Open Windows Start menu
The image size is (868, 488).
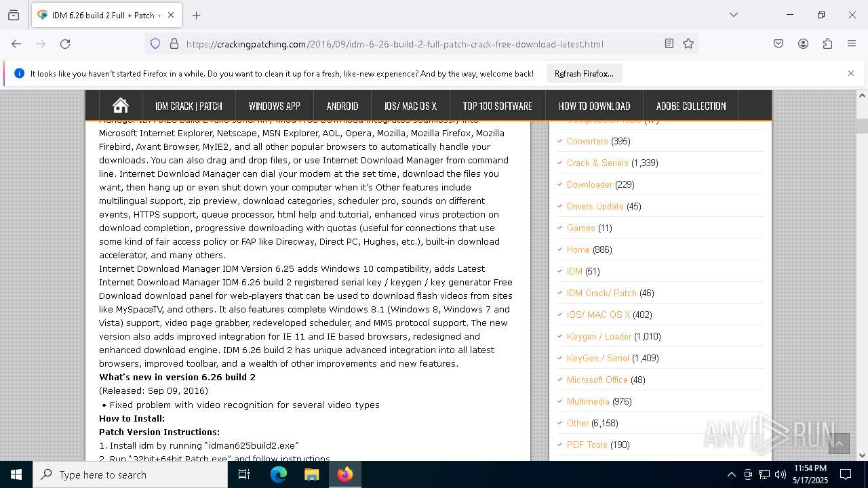(x=16, y=474)
